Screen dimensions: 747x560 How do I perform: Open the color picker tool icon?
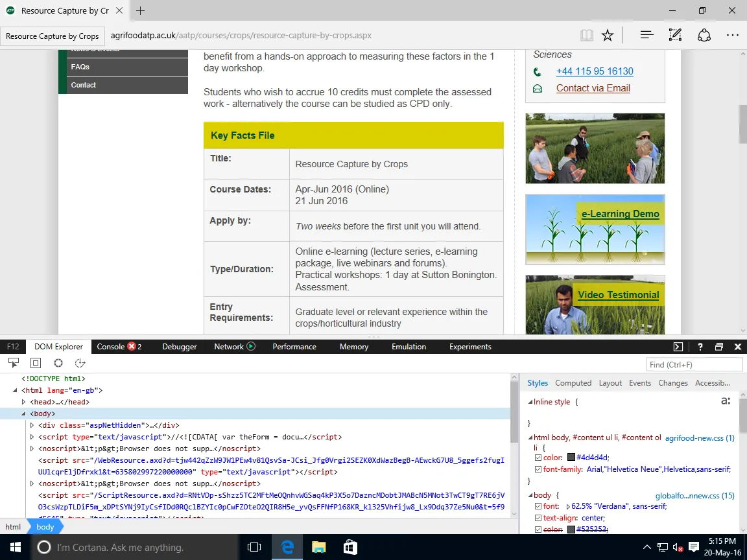58,363
